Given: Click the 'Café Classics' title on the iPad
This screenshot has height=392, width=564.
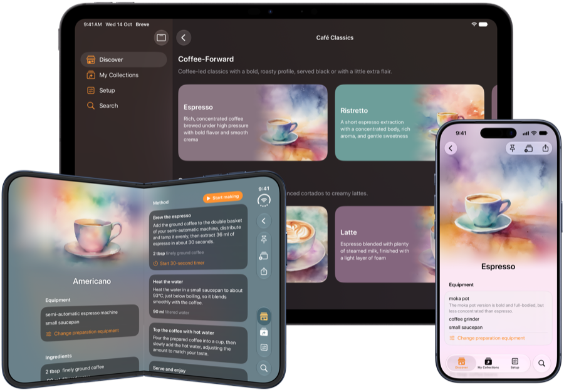Looking at the screenshot, I should click(335, 38).
